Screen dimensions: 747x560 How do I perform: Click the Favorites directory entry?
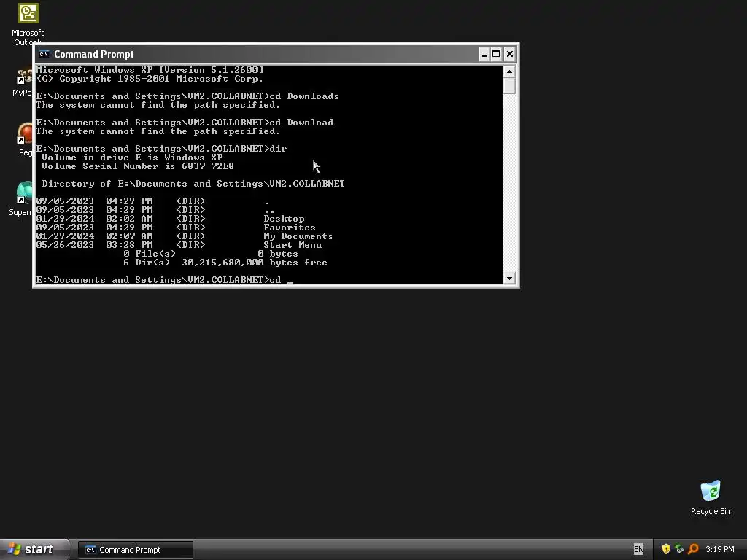coord(290,227)
